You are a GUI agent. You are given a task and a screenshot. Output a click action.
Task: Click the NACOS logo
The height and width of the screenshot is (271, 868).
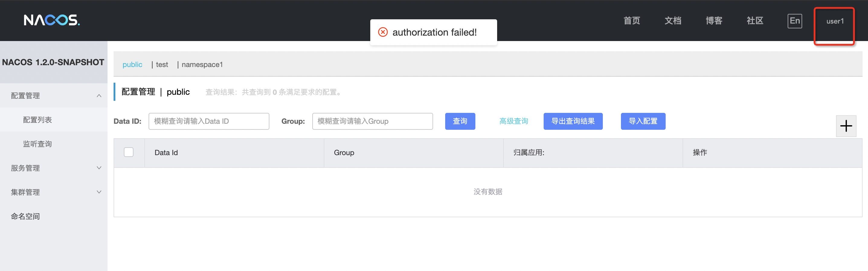52,20
